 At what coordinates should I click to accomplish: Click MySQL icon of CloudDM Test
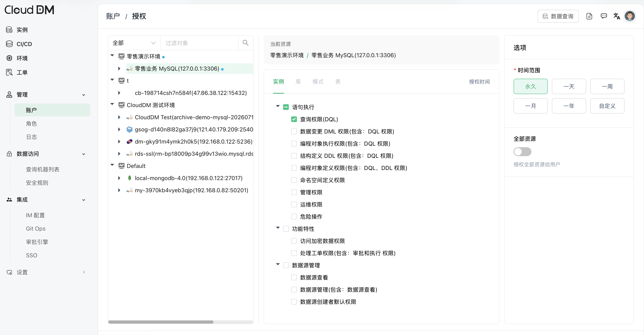coord(129,117)
